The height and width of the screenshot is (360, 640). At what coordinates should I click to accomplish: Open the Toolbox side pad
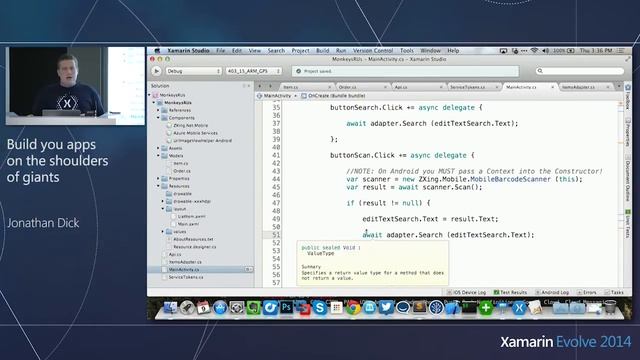pos(628,97)
